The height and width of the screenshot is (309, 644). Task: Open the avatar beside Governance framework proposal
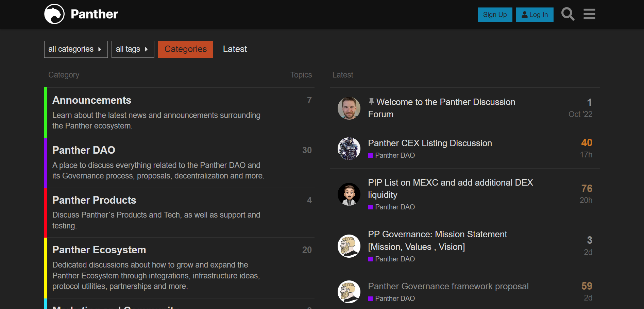(x=349, y=292)
